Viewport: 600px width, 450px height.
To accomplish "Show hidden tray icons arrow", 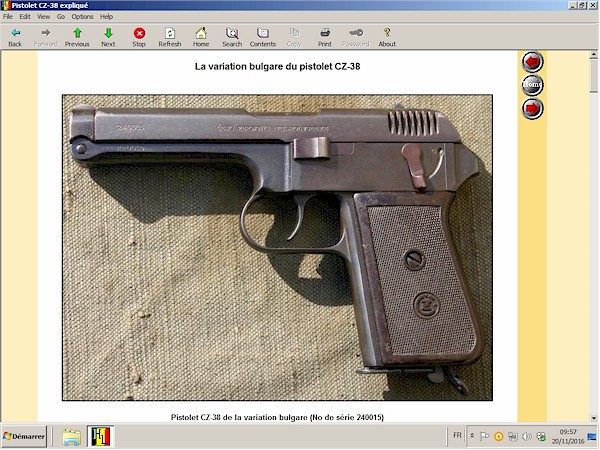I will tap(472, 436).
